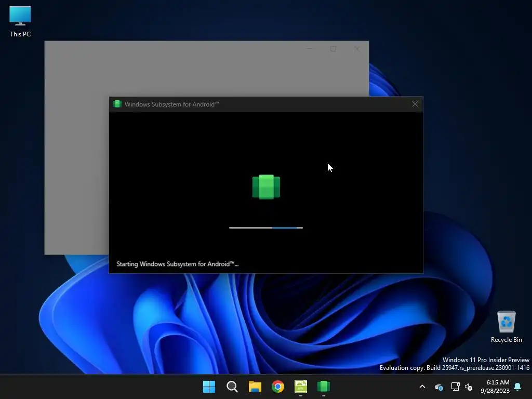Launch File Explorer from taskbar
Screen dimensions: 532x399
(255, 387)
